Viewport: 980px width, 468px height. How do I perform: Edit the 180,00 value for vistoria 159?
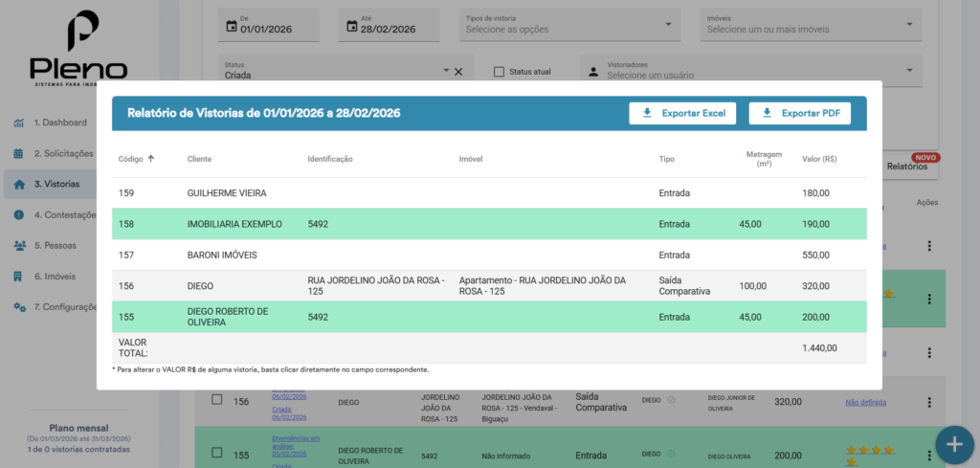pyautogui.click(x=816, y=193)
